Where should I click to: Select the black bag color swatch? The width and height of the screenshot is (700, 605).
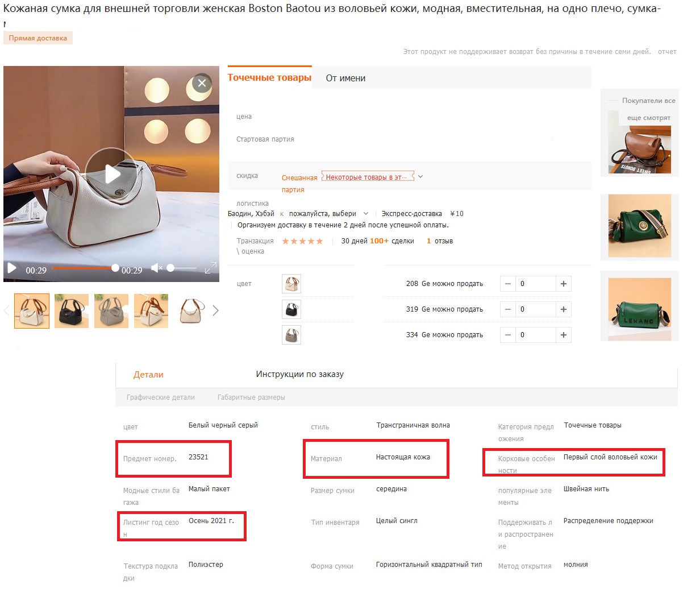point(291,309)
